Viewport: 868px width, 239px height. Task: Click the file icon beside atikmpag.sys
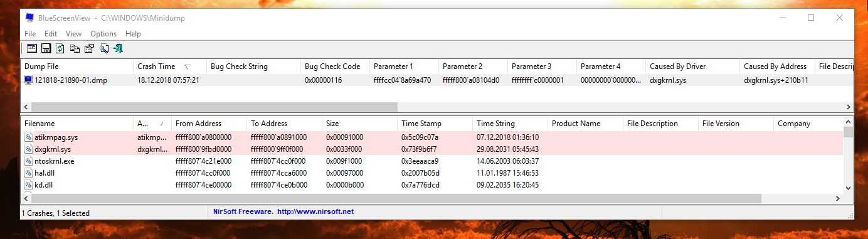click(x=29, y=137)
